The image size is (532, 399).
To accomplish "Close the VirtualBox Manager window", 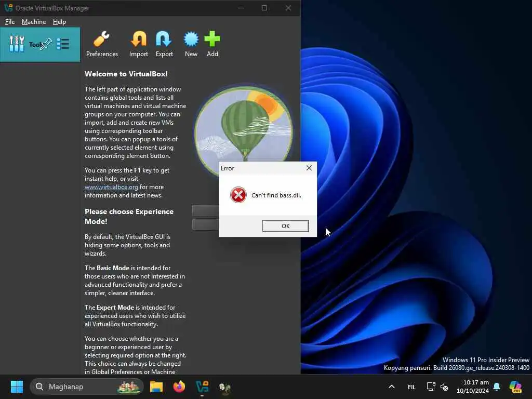I will click(288, 8).
